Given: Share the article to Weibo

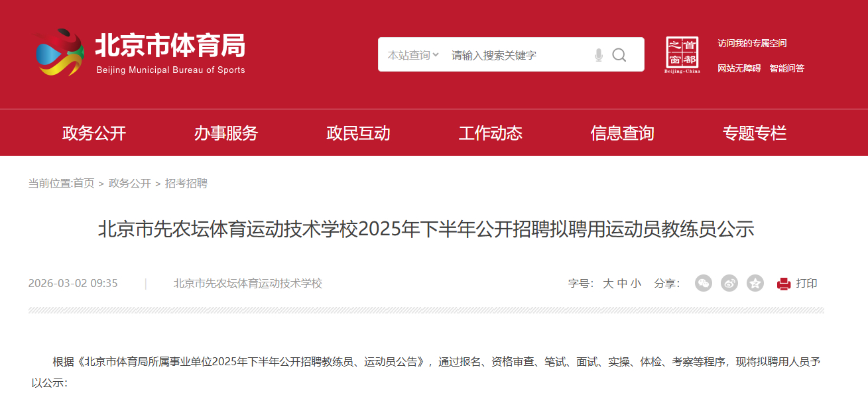Looking at the screenshot, I should (x=729, y=283).
